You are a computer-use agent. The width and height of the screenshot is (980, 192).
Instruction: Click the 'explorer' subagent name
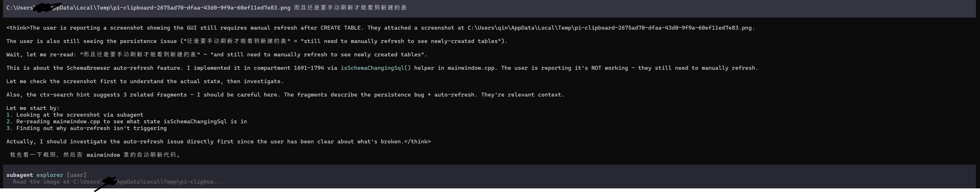[x=50, y=175]
